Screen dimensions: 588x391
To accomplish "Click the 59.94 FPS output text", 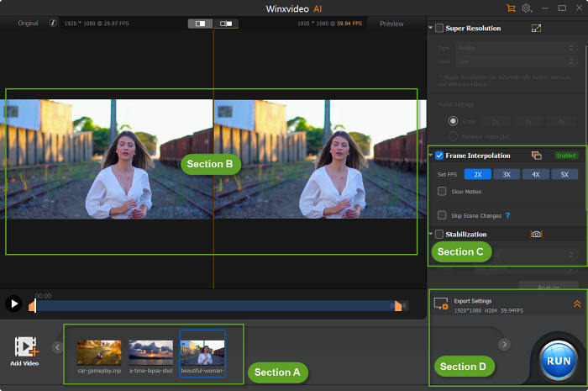I will (349, 24).
